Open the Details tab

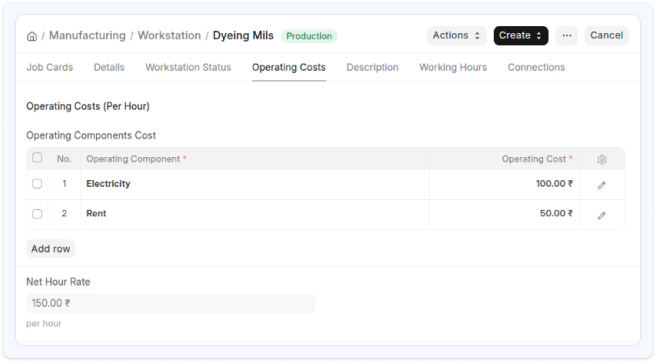pyautogui.click(x=109, y=67)
